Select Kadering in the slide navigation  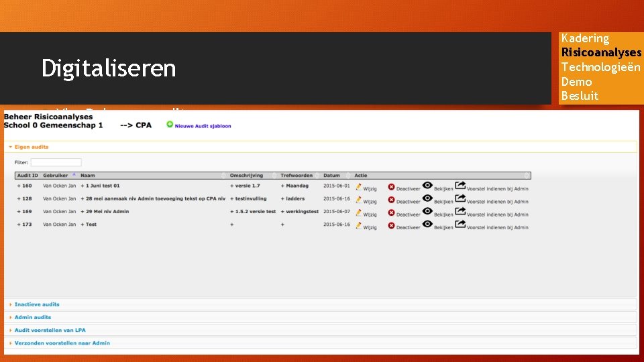point(585,38)
